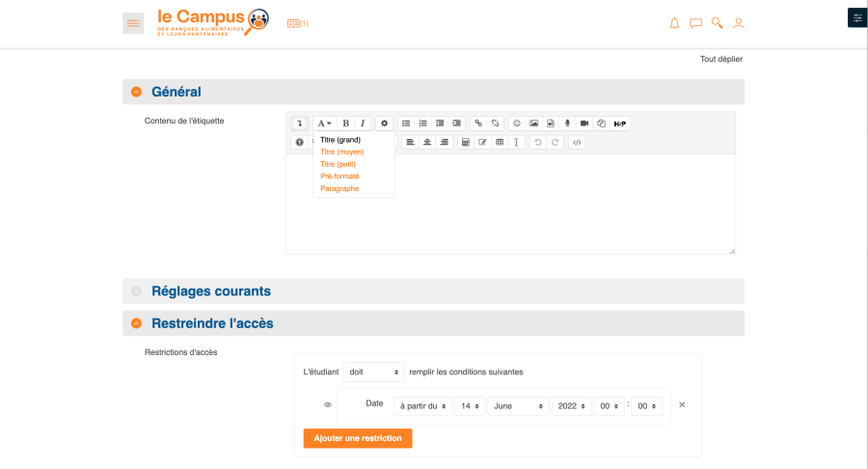Click 'Ajouter une restriction' button

[358, 438]
